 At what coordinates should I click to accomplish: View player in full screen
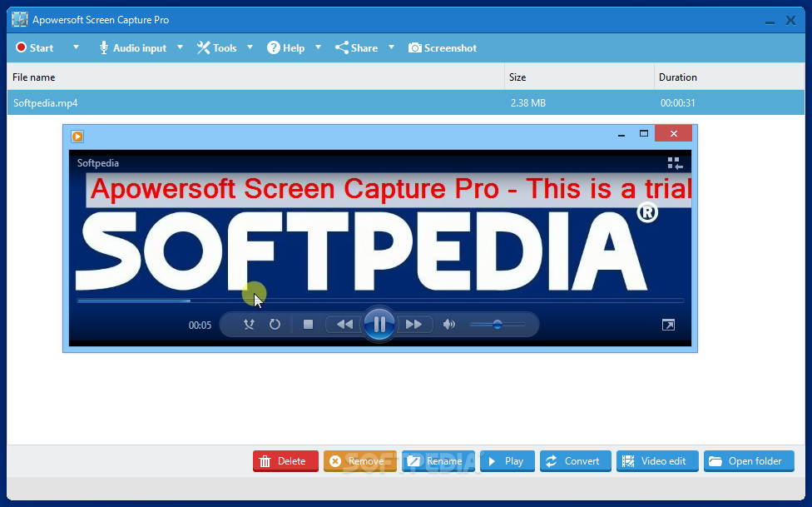click(668, 325)
